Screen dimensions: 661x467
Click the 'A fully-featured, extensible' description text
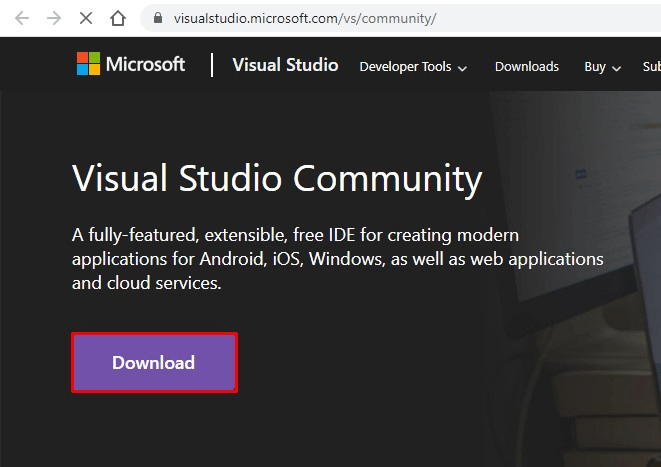pos(337,259)
